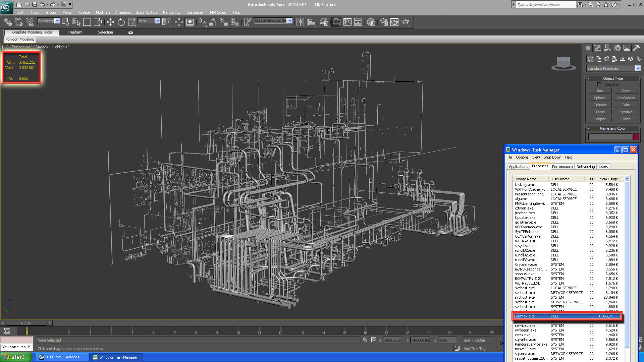The image size is (644, 362).
Task: Open the 3ds Max application menu logo
Action: 6,7
